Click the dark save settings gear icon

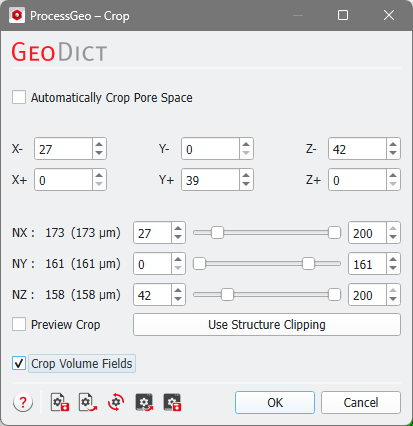pyautogui.click(x=172, y=402)
